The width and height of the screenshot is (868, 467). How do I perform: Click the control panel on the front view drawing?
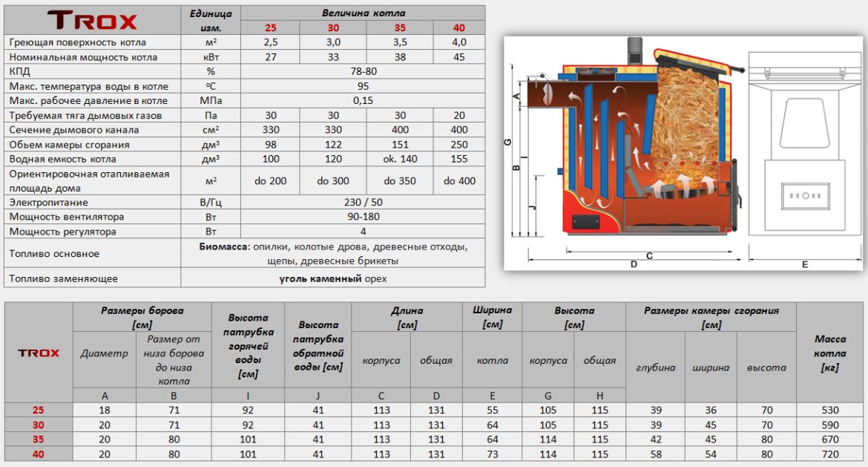[805, 196]
